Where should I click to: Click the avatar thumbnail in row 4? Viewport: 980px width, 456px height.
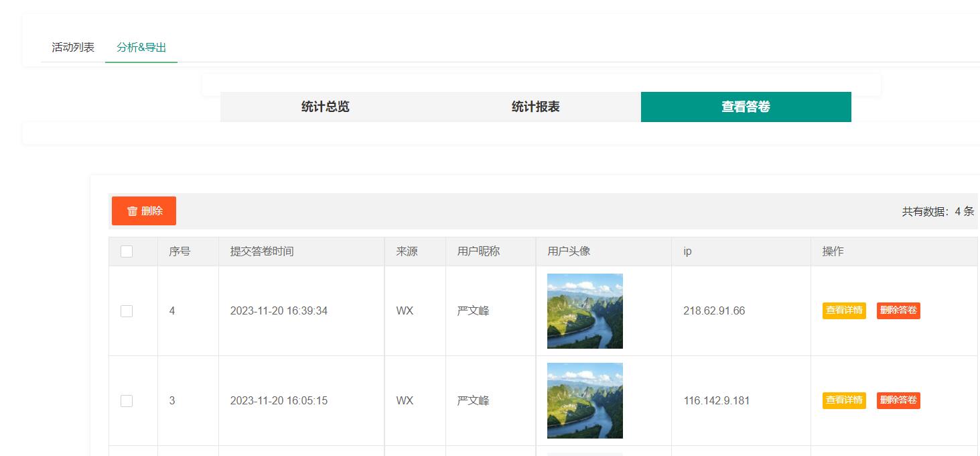click(585, 311)
